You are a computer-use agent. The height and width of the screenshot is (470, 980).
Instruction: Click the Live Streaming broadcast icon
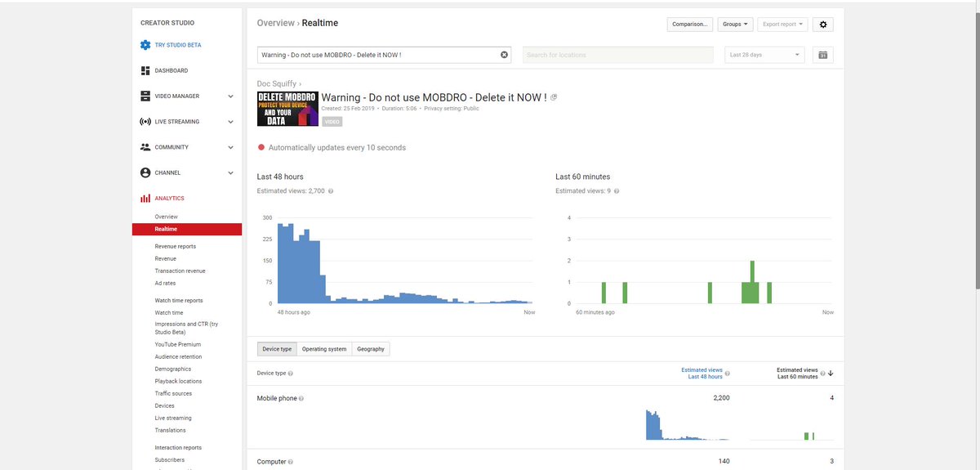145,122
